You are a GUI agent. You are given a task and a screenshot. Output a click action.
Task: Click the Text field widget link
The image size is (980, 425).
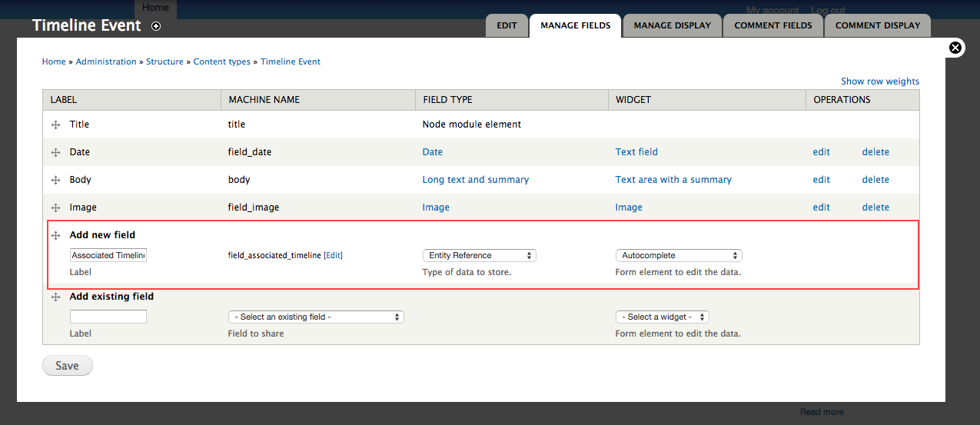(x=636, y=152)
